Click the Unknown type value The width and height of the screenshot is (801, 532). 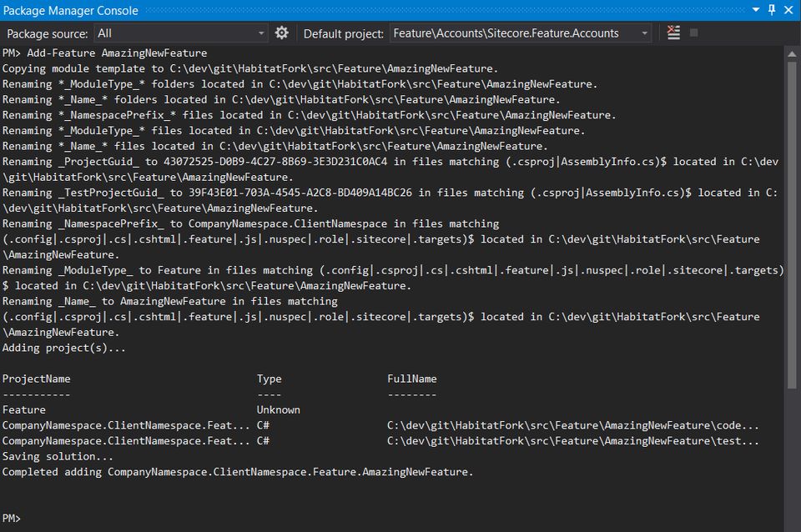tap(279, 410)
